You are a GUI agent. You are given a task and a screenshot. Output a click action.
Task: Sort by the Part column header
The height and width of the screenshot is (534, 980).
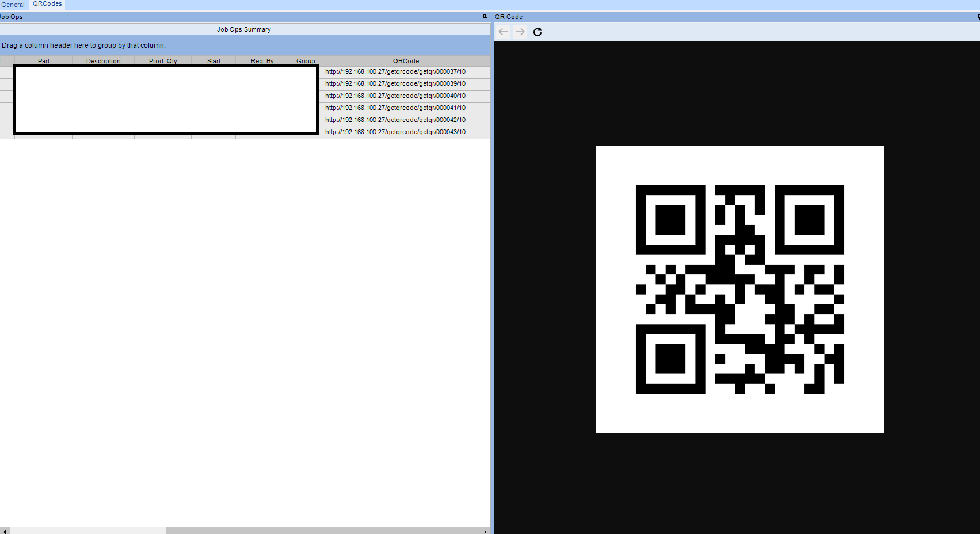click(x=44, y=61)
